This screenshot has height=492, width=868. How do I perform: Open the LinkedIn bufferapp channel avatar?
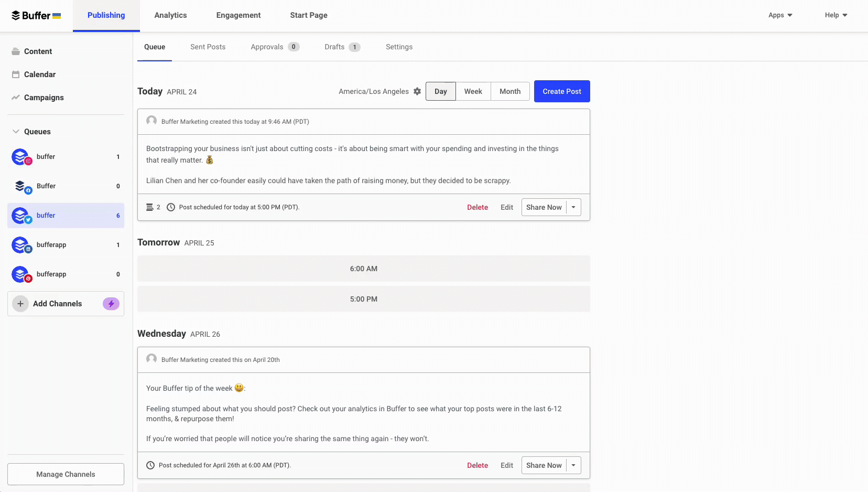click(21, 245)
